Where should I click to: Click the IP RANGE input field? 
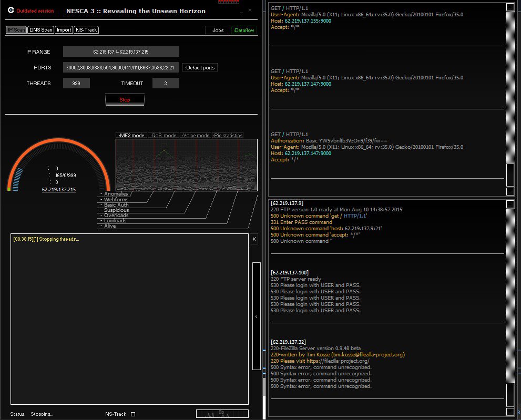[x=121, y=52]
